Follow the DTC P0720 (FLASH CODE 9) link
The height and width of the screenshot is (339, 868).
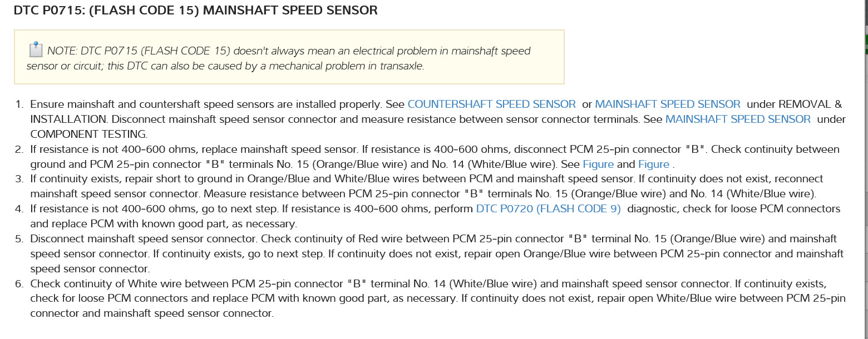(548, 209)
